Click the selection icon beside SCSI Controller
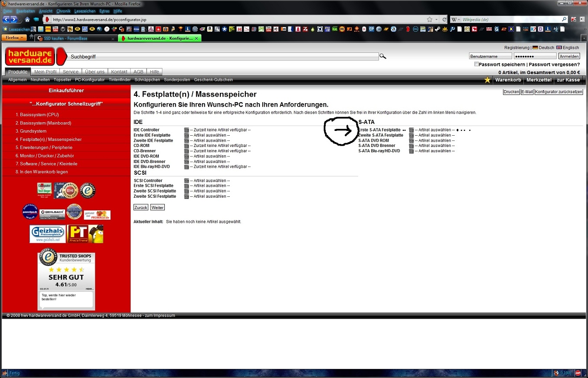The height and width of the screenshot is (378, 588). point(186,181)
